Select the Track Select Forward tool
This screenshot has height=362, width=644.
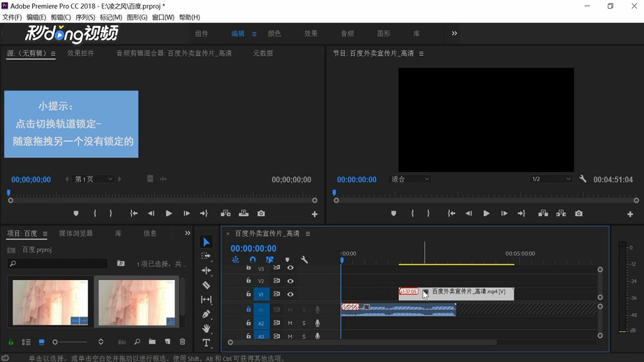206,256
